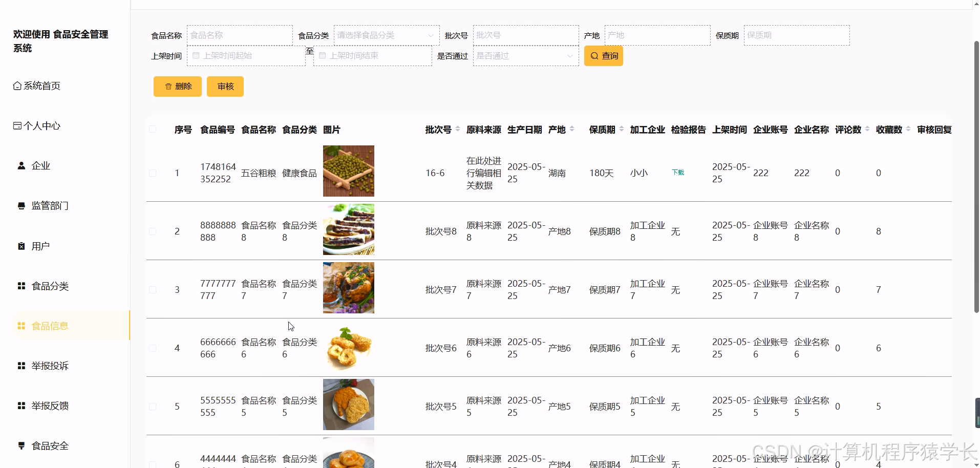Click the green bean food thumbnail

pyautogui.click(x=348, y=171)
